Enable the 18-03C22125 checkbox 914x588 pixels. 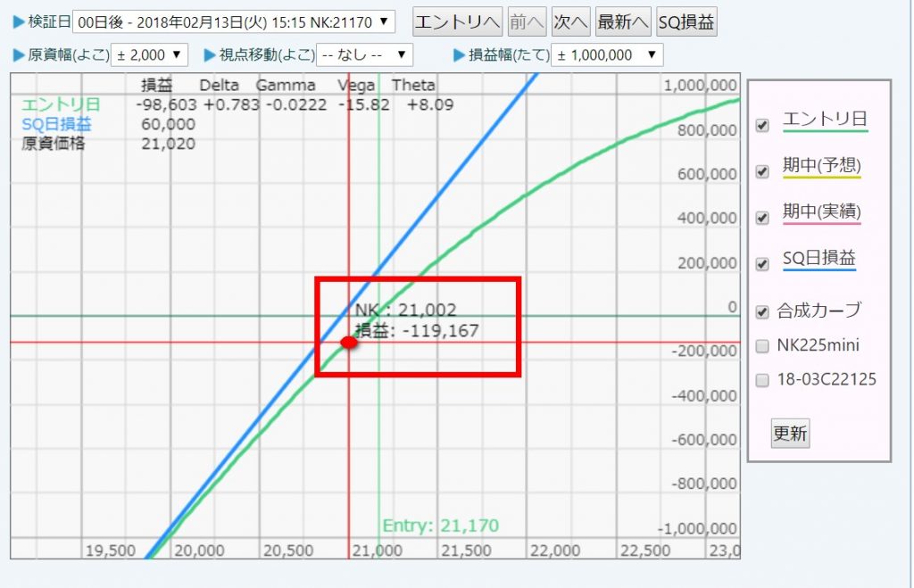[762, 380]
